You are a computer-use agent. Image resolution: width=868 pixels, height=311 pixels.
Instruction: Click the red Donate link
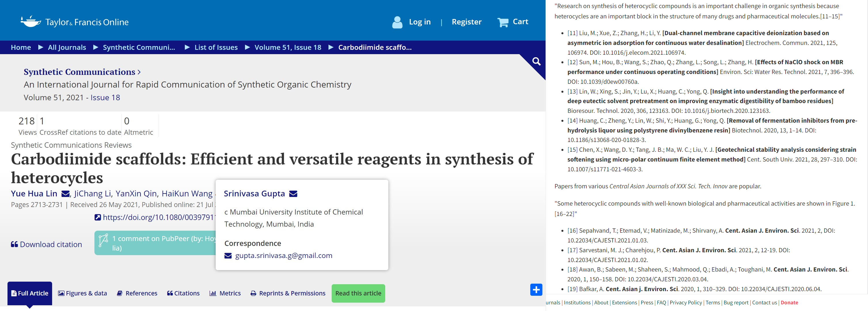point(789,303)
